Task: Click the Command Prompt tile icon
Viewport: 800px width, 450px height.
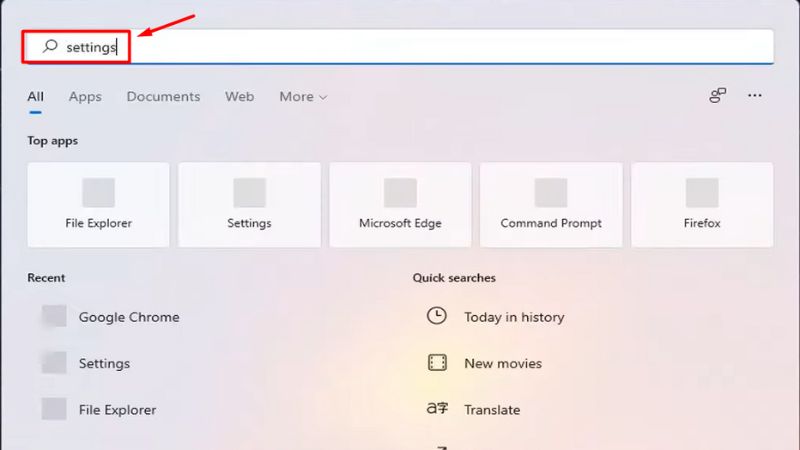Action: pyautogui.click(x=551, y=193)
